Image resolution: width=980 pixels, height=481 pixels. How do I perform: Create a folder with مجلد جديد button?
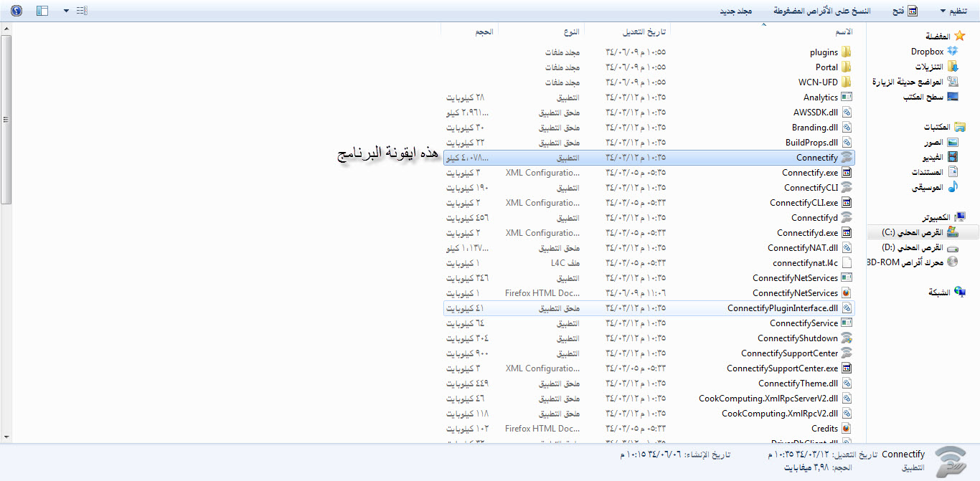pos(735,11)
